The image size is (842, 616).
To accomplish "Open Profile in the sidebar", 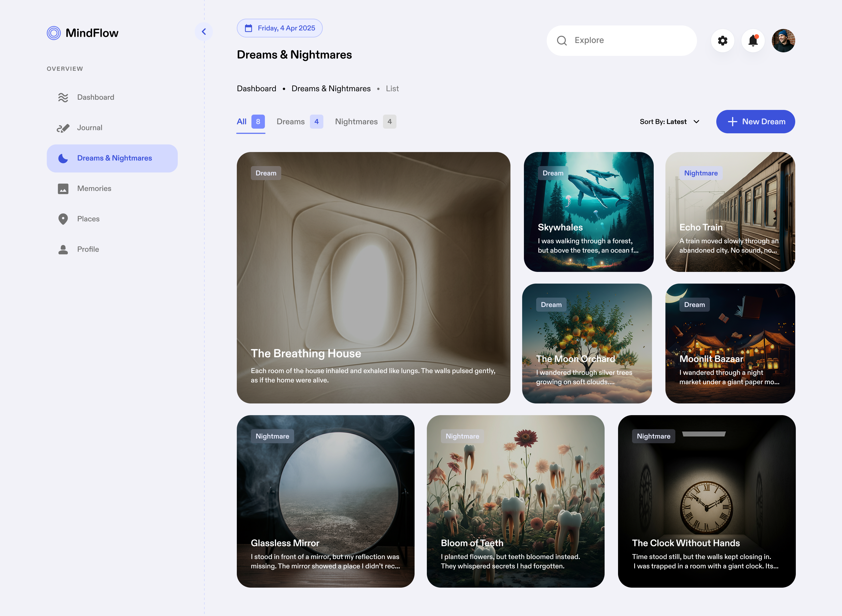I will click(x=112, y=249).
